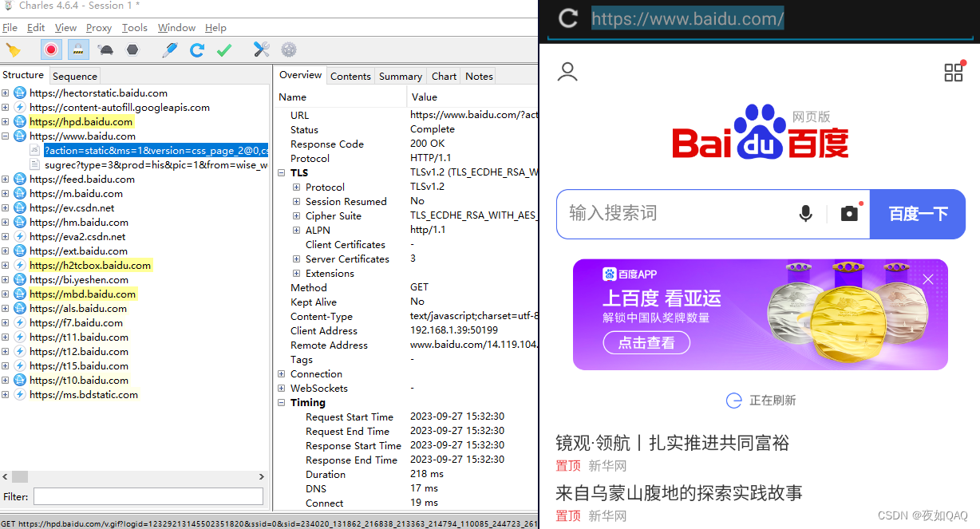Select https://h2tcbox.baidu.com in the tree

(90, 266)
